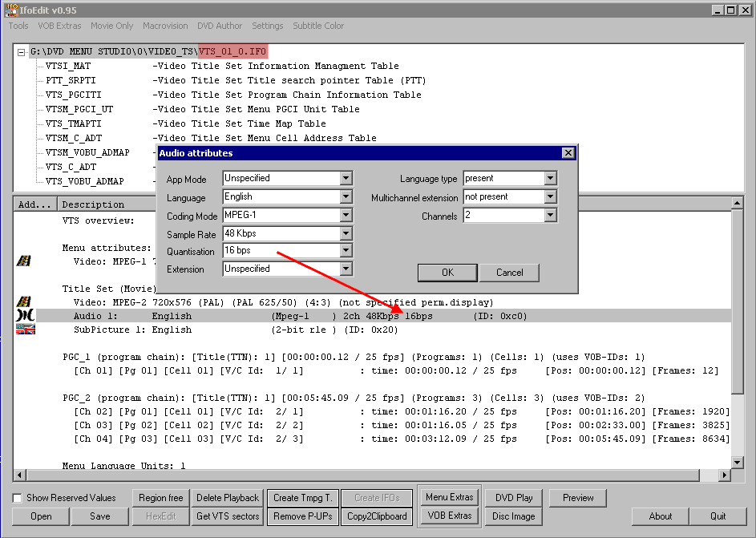
Task: Open the Extension dropdown
Action: pos(346,269)
